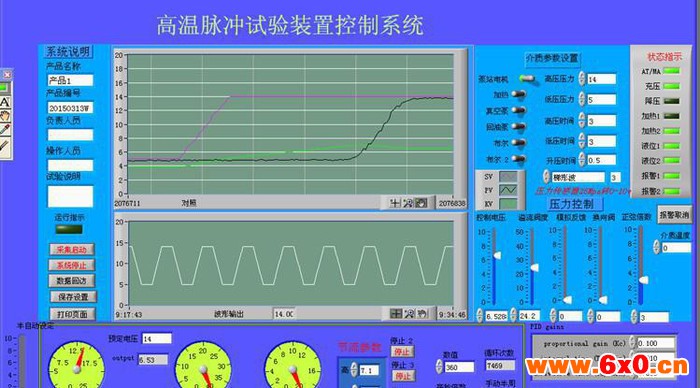The image size is (700, 388).
Task: Click the cursor crosshair tool on the upper graph
Action: coord(395,203)
